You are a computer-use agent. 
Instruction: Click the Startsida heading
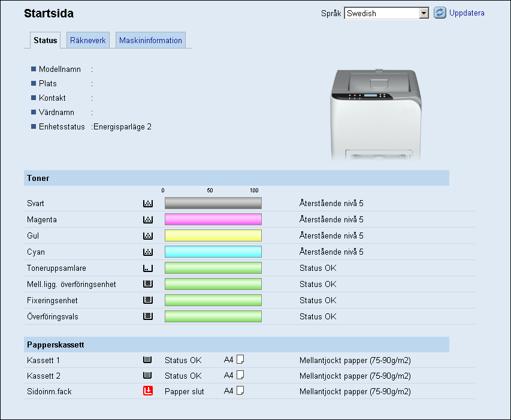[x=49, y=13]
